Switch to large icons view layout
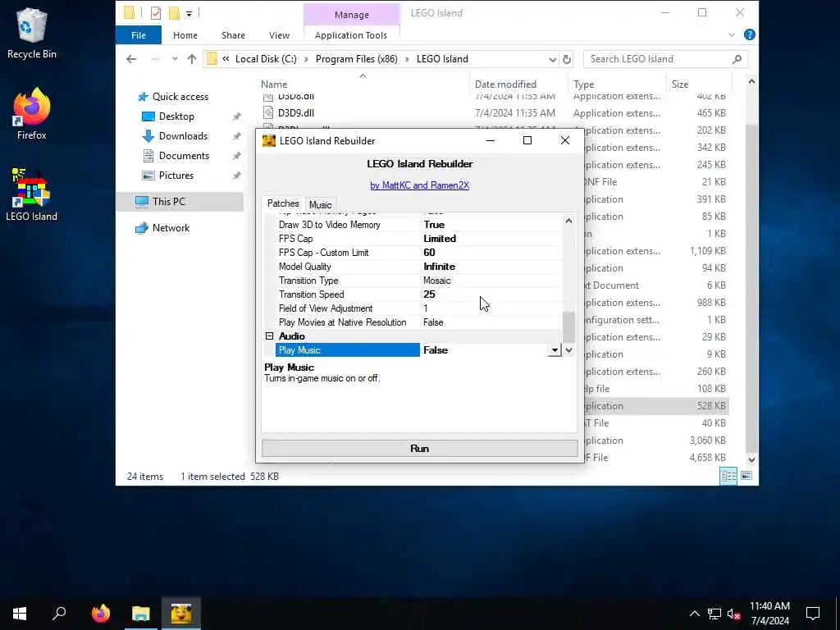This screenshot has width=840, height=630. 746,476
